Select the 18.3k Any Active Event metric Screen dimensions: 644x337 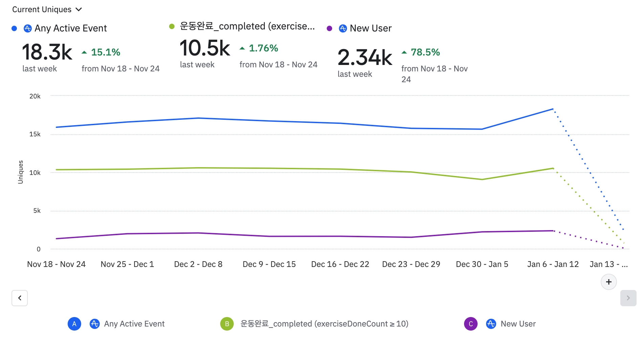[47, 52]
